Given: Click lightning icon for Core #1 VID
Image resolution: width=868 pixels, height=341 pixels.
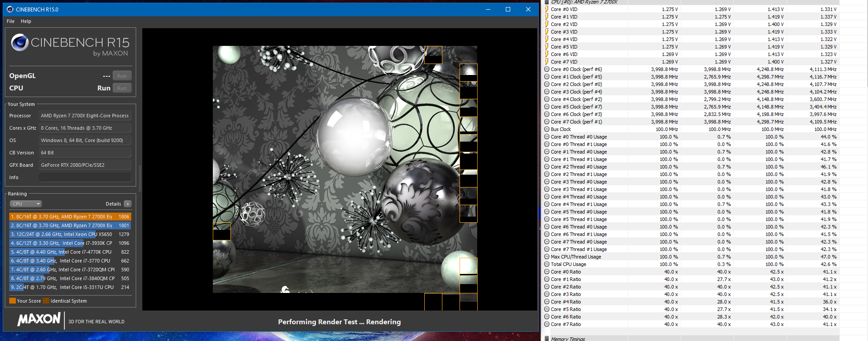Looking at the screenshot, I should tap(547, 17).
